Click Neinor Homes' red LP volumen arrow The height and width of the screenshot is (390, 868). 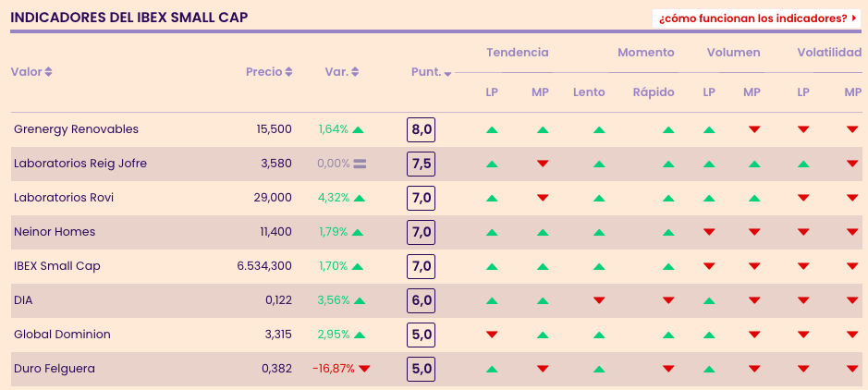click(709, 232)
